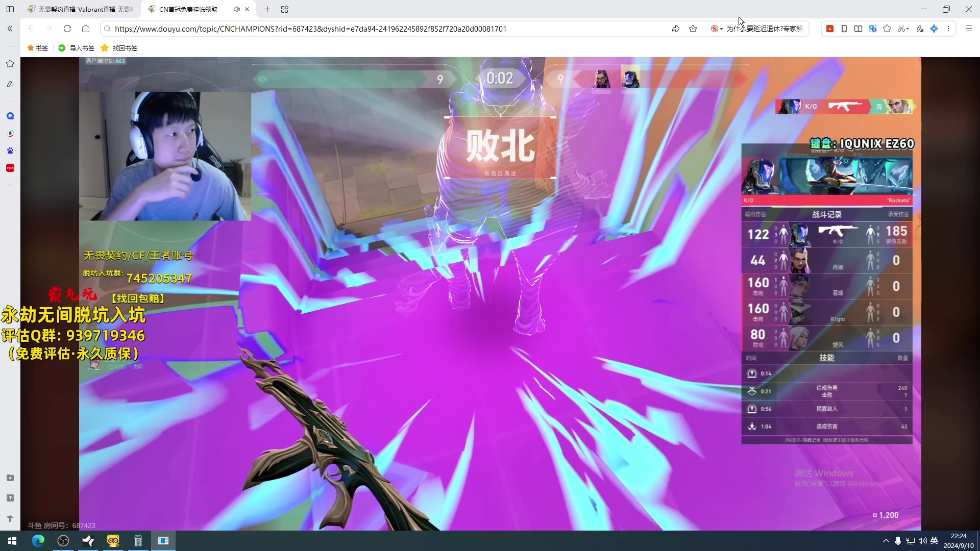
Task: Go to browser home page icon
Action: point(86,29)
